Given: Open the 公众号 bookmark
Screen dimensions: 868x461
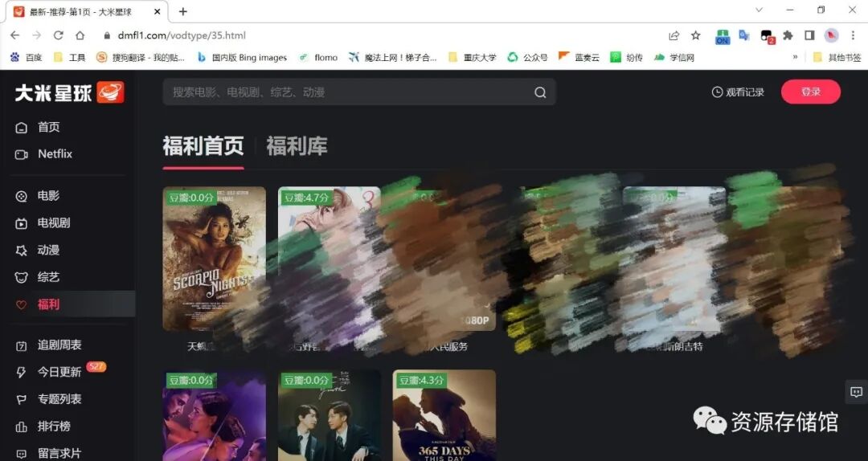Looking at the screenshot, I should (527, 57).
